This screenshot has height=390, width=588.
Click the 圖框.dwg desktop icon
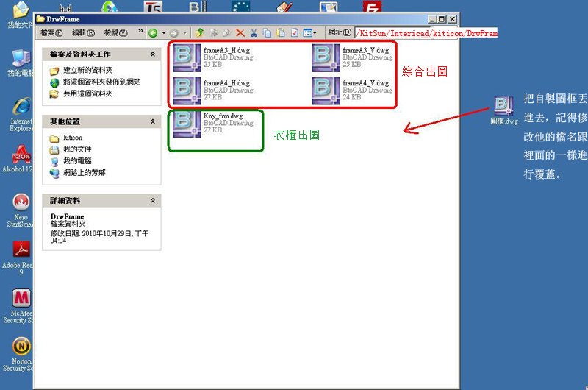[x=503, y=107]
